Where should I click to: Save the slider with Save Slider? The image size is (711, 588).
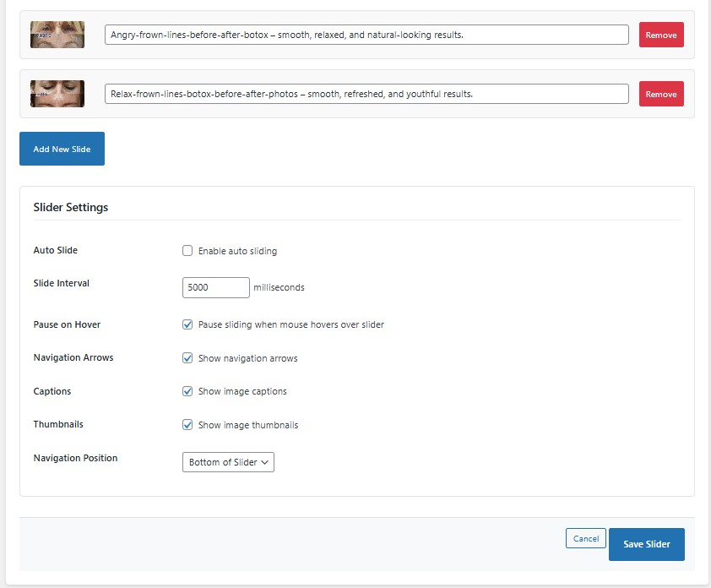(646, 545)
